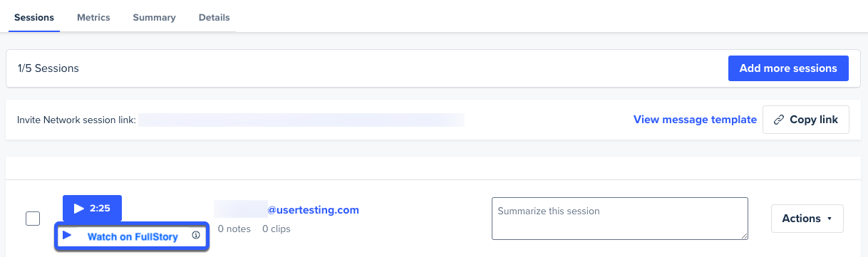This screenshot has width=868, height=257.
Task: Click into the Summarize this session field
Action: coord(620,219)
